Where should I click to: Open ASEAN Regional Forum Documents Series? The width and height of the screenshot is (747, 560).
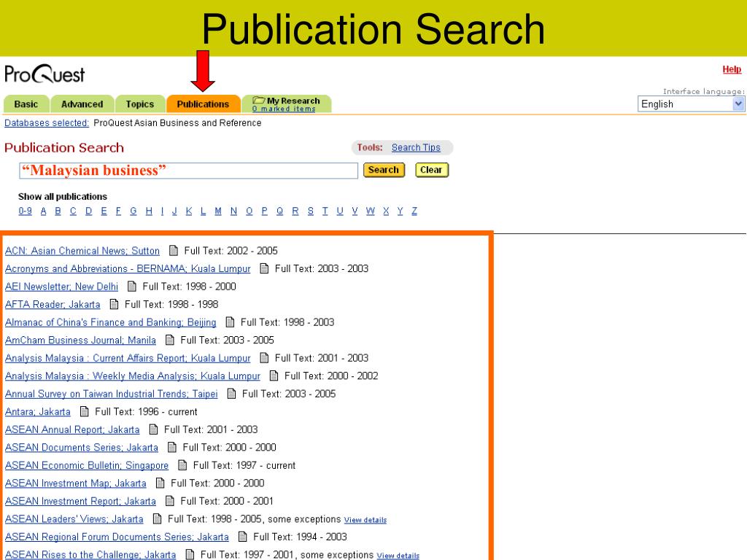117,537
